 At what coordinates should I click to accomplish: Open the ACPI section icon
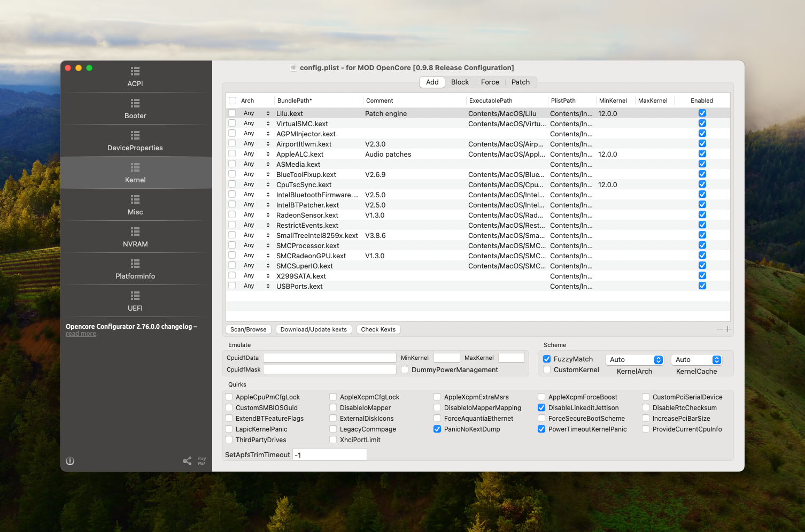pyautogui.click(x=135, y=71)
